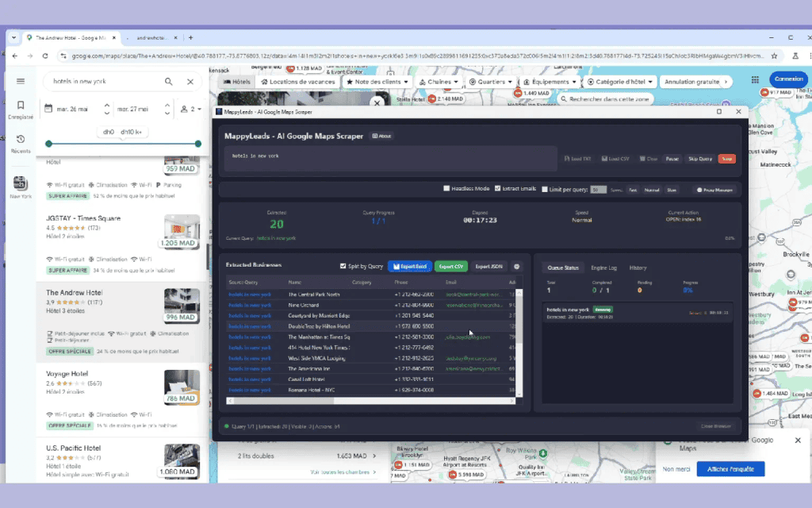
Task: Click the price range slider left handle
Action: (48, 144)
